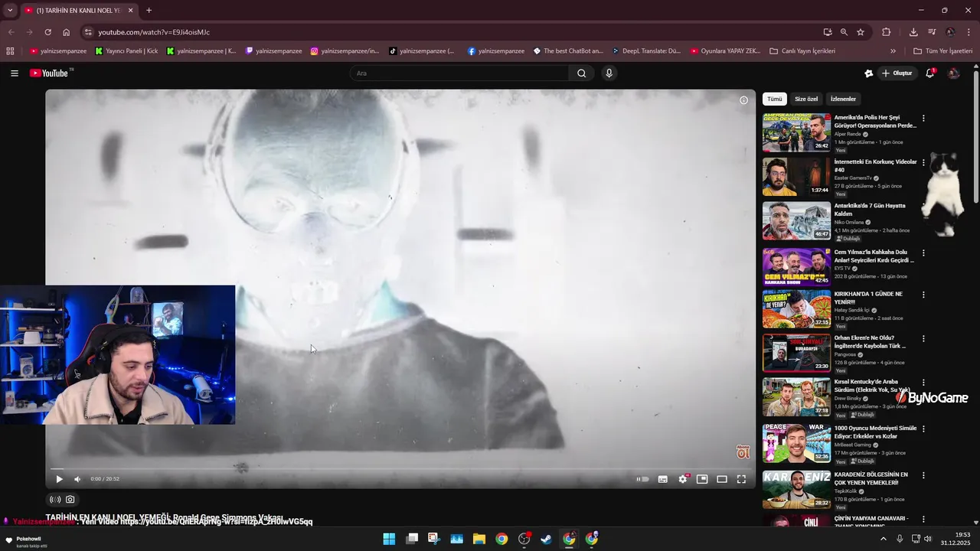This screenshot has height=551, width=980.
Task: Click the Oluştur create button
Action: pyautogui.click(x=897, y=73)
